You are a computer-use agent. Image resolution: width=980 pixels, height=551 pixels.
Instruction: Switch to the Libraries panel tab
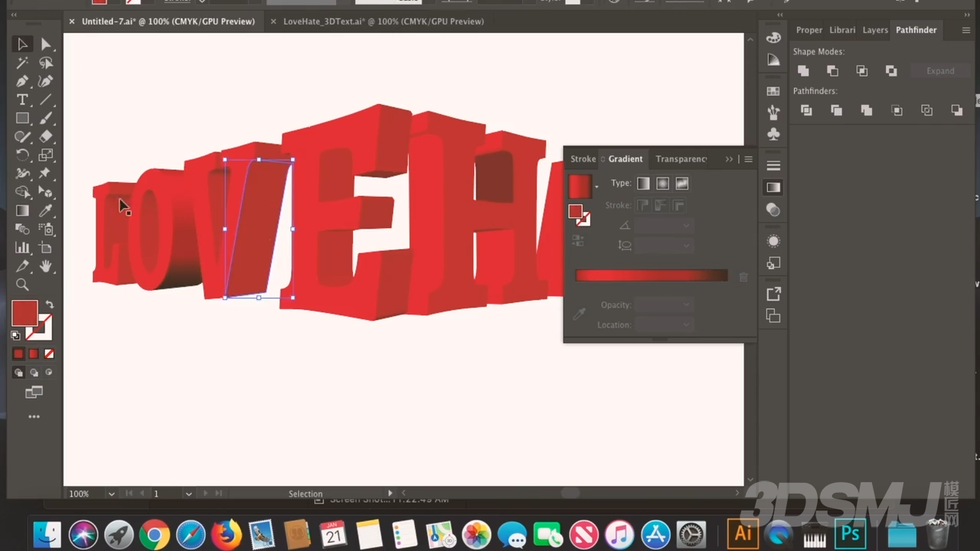pos(842,30)
